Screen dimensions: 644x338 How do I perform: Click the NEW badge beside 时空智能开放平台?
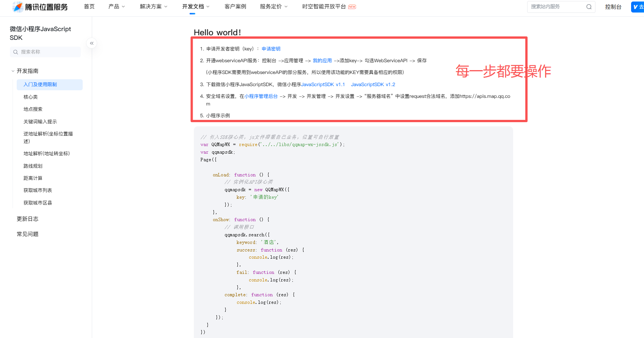352,7
